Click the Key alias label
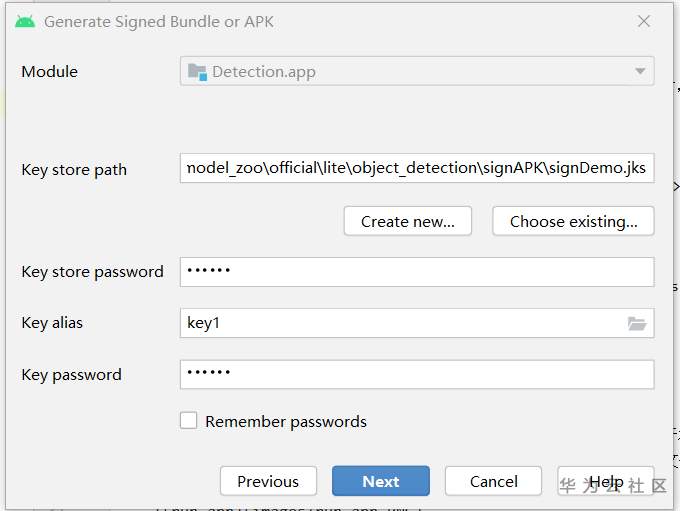The image size is (680, 511). point(52,323)
